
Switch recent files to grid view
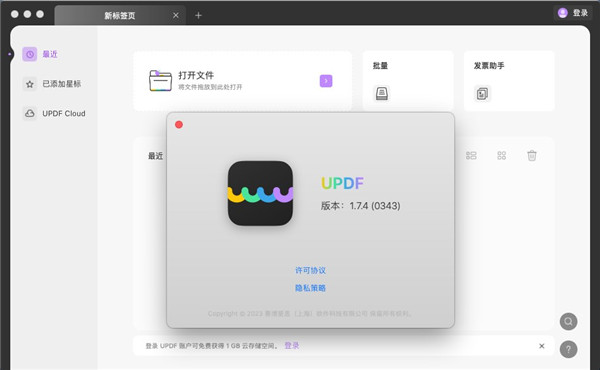[501, 155]
